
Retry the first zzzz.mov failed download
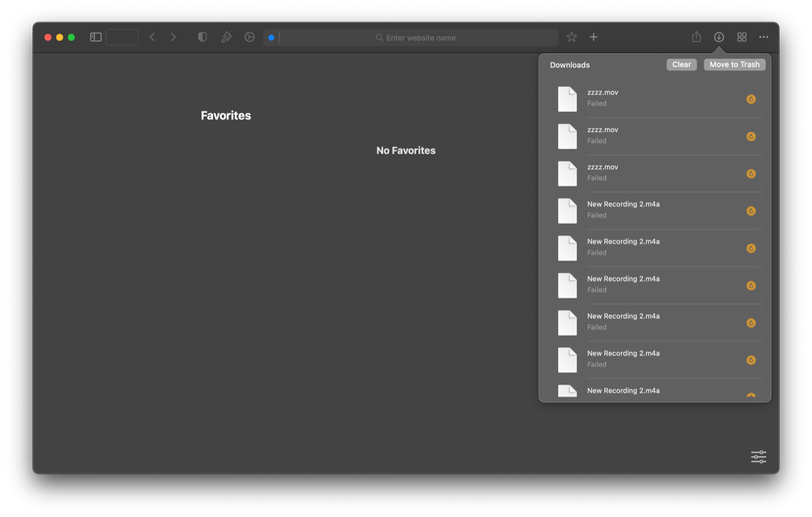coord(751,99)
